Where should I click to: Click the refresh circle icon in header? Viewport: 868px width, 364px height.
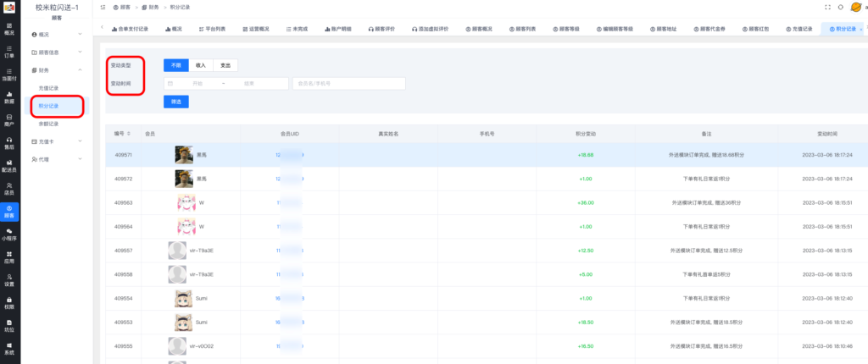point(841,7)
